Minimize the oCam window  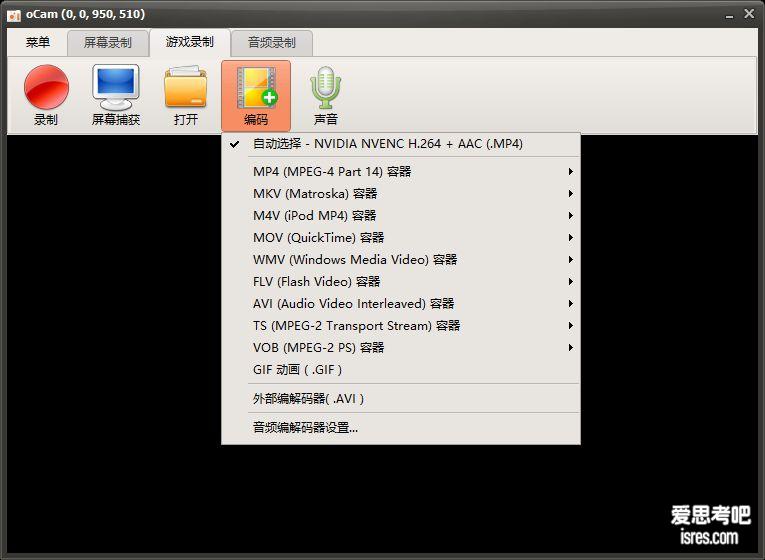[x=729, y=15]
